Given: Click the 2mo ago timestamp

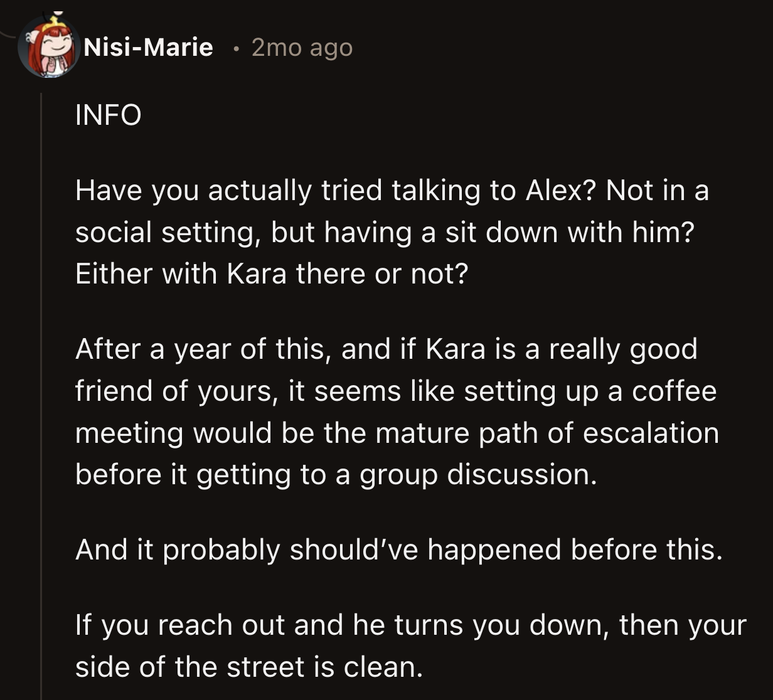Looking at the screenshot, I should [301, 47].
